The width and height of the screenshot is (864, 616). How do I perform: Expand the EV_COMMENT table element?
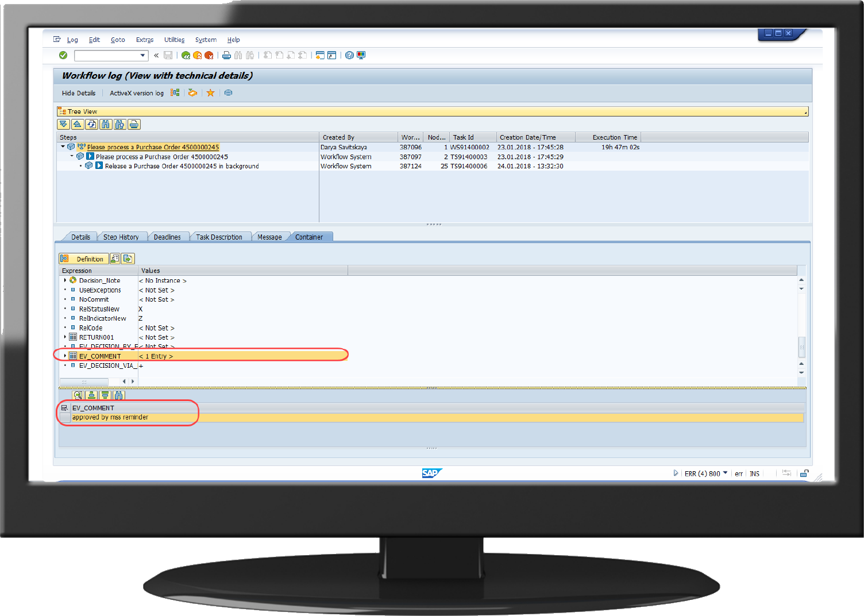pyautogui.click(x=65, y=356)
